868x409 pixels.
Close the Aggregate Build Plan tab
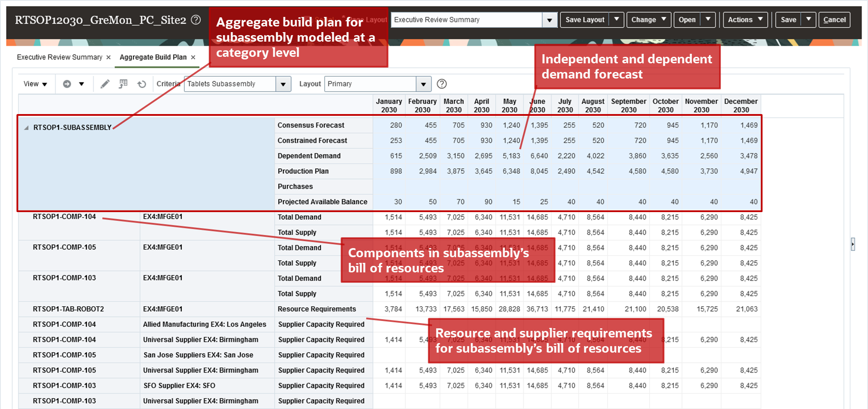click(x=192, y=57)
